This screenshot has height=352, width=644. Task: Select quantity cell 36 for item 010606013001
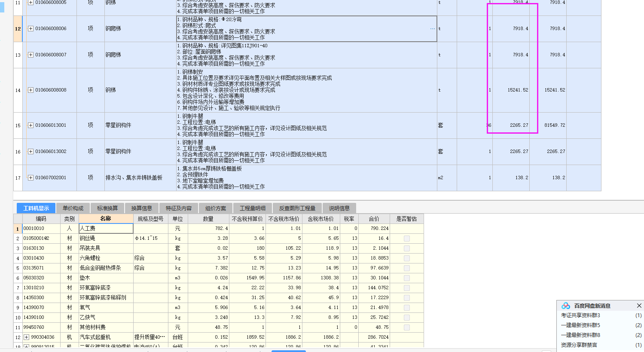(474, 125)
